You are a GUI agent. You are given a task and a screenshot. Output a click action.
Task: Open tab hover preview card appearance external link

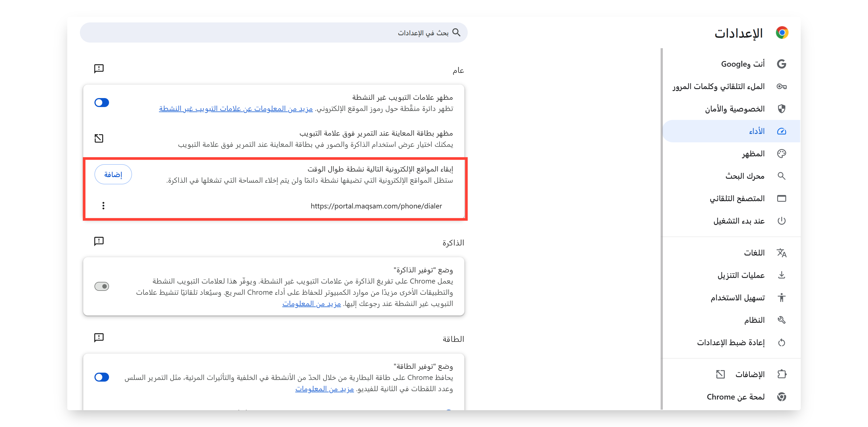click(x=99, y=138)
